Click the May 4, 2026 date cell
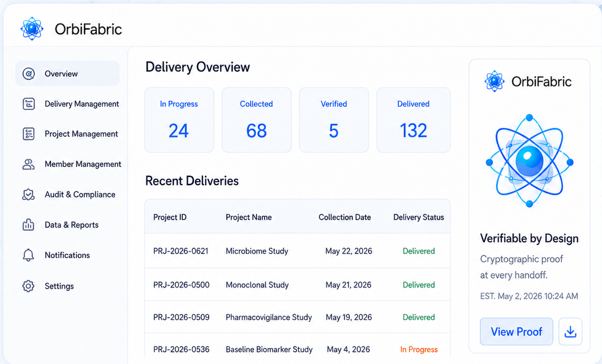The width and height of the screenshot is (602, 364). coord(348,349)
